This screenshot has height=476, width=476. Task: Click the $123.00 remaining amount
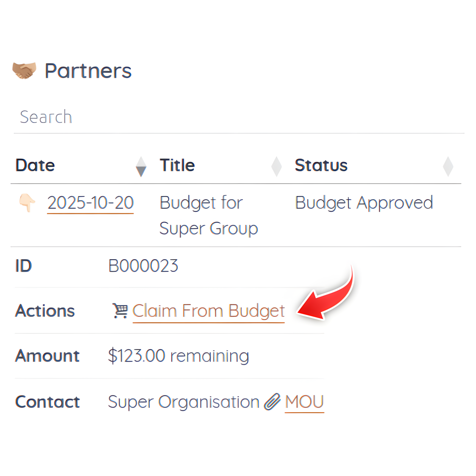tap(178, 356)
